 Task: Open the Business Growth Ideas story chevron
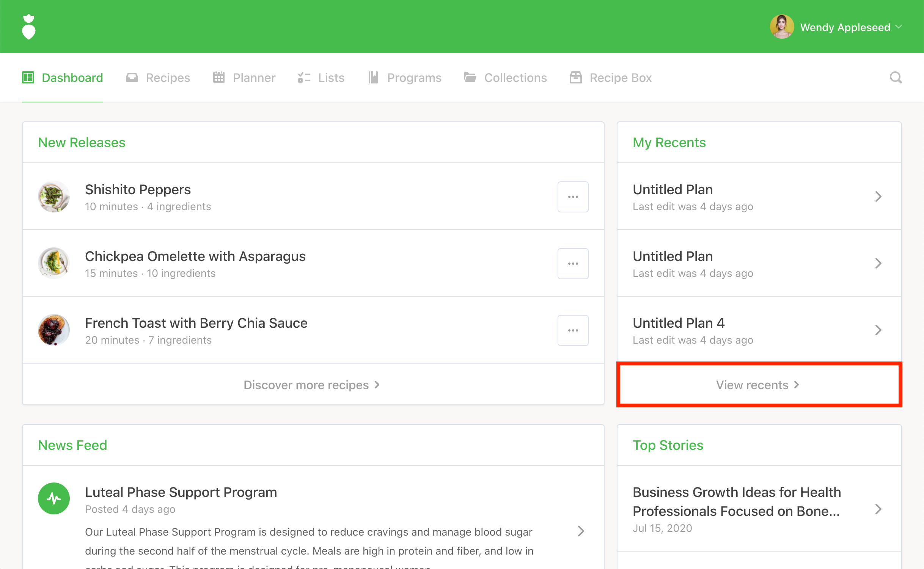(x=878, y=509)
